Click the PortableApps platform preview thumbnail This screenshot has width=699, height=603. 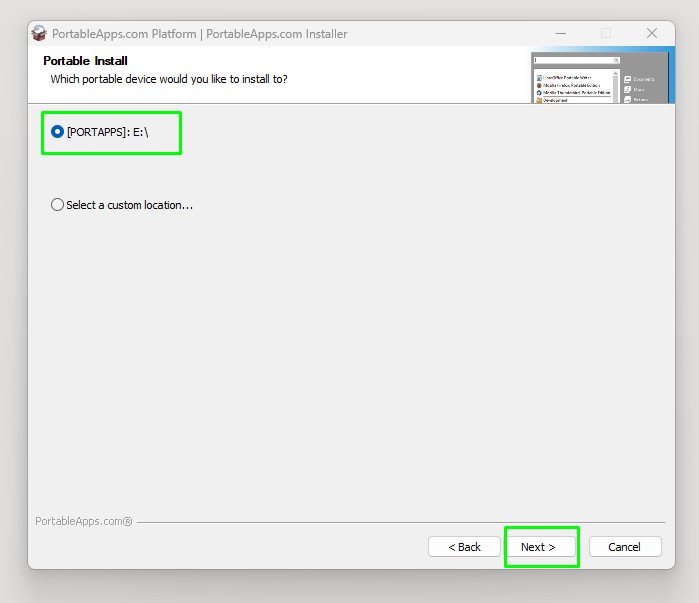pyautogui.click(x=602, y=77)
